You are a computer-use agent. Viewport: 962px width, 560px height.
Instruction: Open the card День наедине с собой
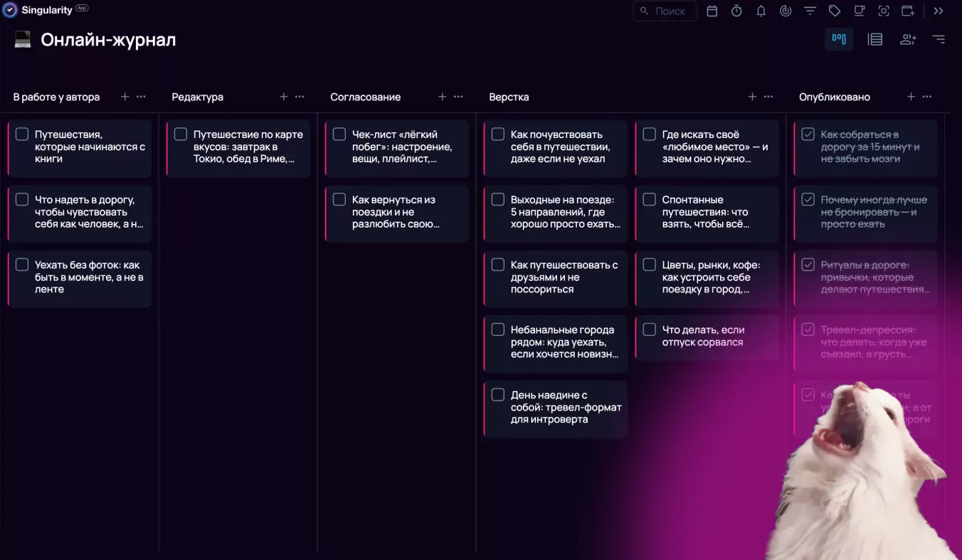[x=556, y=409]
